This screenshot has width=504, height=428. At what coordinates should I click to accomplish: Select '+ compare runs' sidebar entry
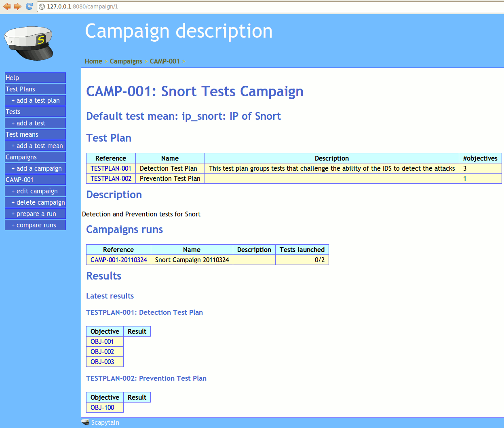[34, 225]
